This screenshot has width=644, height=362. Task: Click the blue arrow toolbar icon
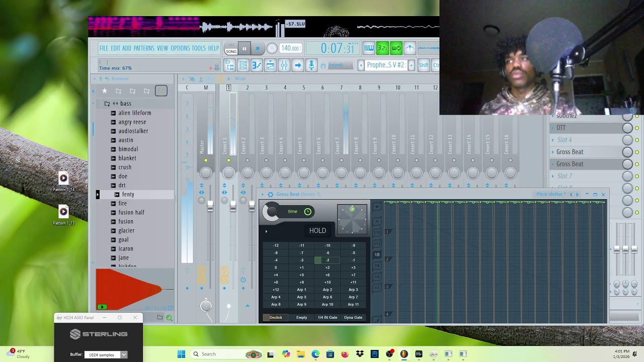297,65
